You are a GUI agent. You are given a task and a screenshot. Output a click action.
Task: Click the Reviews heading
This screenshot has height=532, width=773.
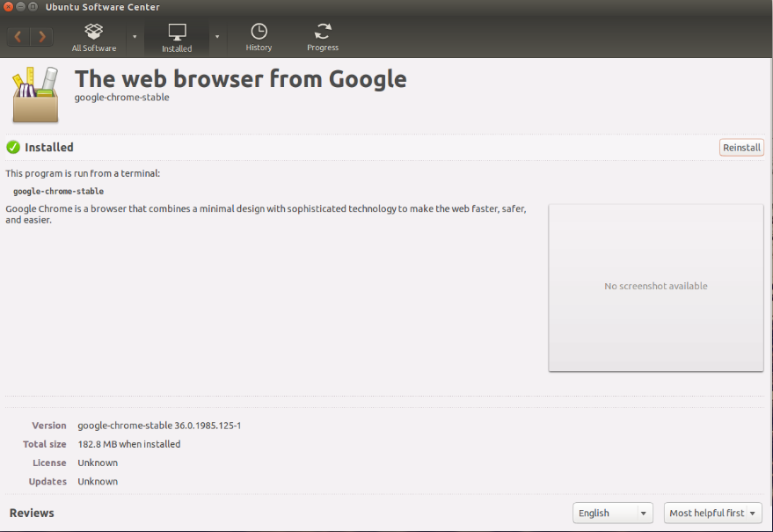[x=32, y=513]
